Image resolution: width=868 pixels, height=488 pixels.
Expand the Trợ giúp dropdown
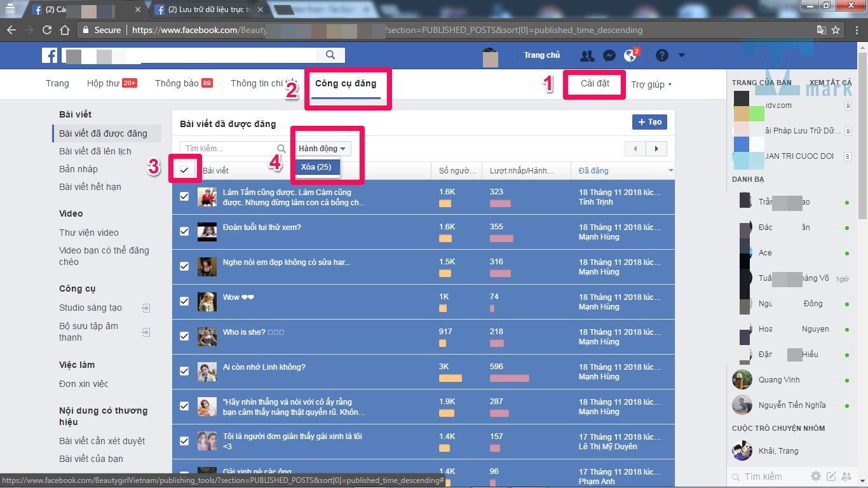(x=651, y=85)
